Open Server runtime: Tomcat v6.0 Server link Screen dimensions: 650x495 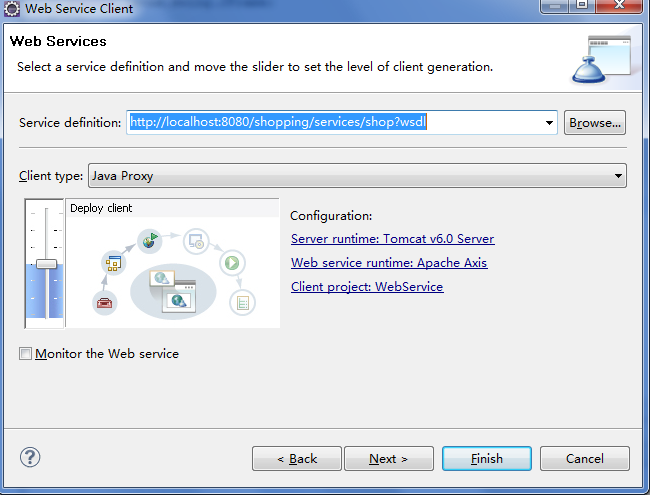pos(393,239)
